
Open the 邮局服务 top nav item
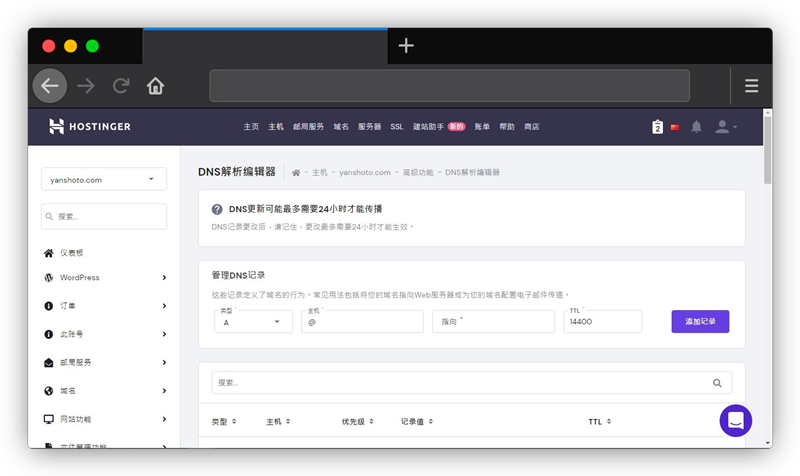tap(308, 127)
